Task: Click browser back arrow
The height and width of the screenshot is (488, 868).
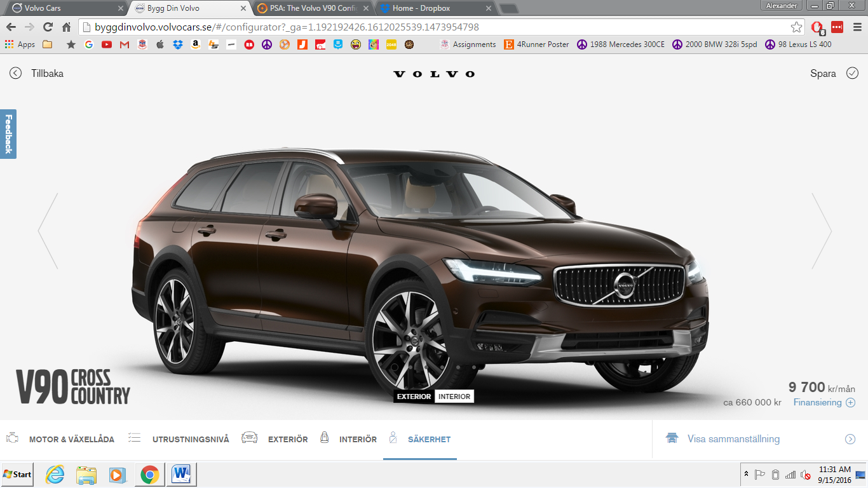Action: pyautogui.click(x=10, y=27)
